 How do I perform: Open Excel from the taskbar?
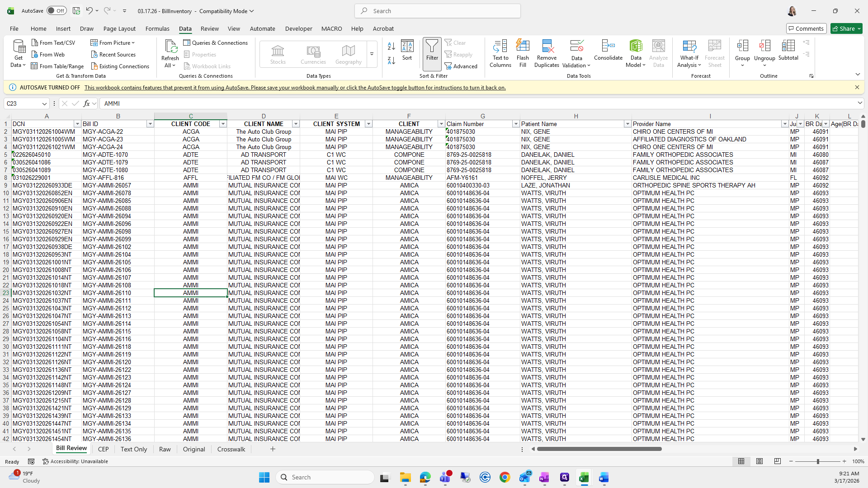pyautogui.click(x=584, y=478)
